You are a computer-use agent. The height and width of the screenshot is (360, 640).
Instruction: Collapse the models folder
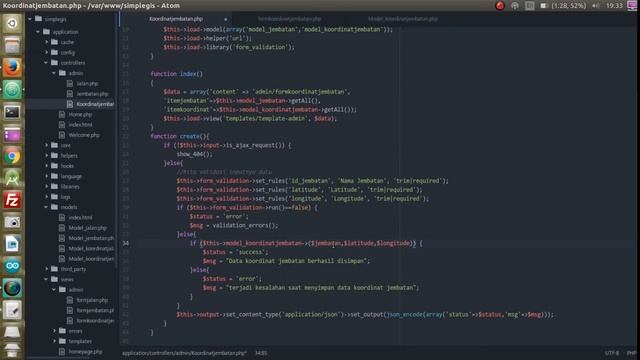[x=46, y=207]
